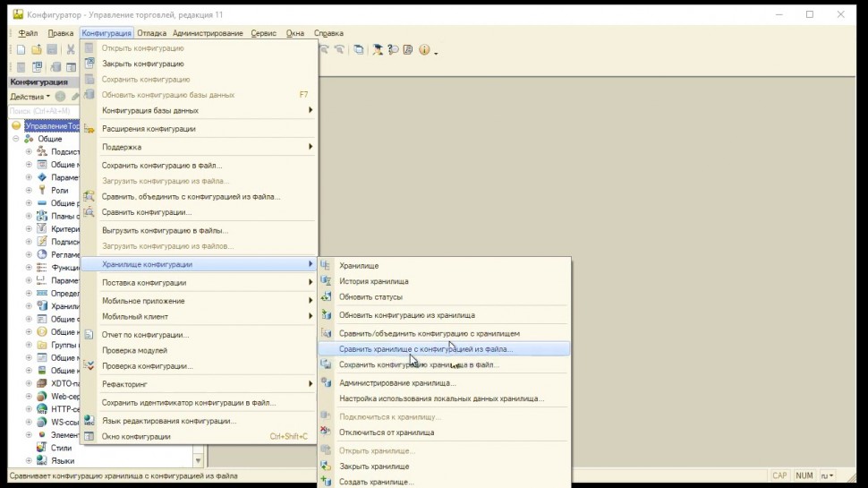The width and height of the screenshot is (868, 488).
Task: Click the Создать хранилище icon
Action: 326,482
